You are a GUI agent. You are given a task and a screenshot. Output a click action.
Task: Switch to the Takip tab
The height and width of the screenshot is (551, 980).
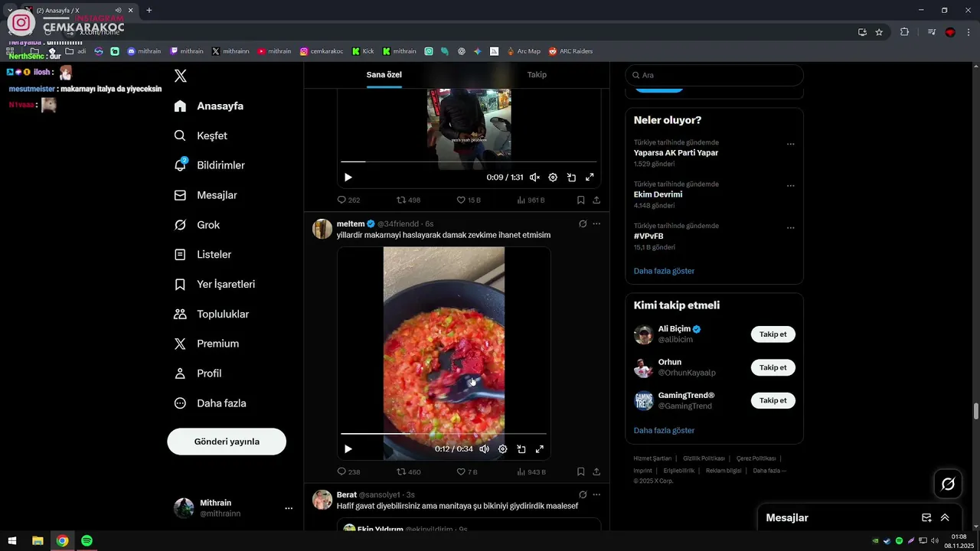point(537,74)
